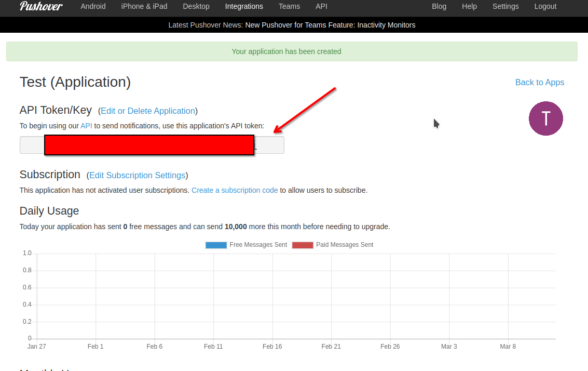The image size is (588, 371).
Task: Open Edit Subscription Settings
Action: [x=137, y=175]
